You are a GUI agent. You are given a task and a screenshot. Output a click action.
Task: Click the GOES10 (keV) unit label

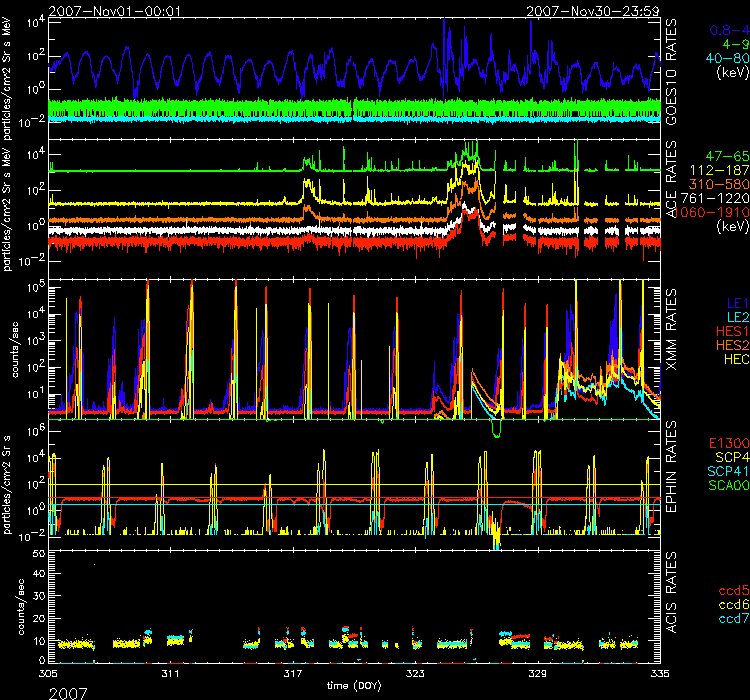coord(732,72)
